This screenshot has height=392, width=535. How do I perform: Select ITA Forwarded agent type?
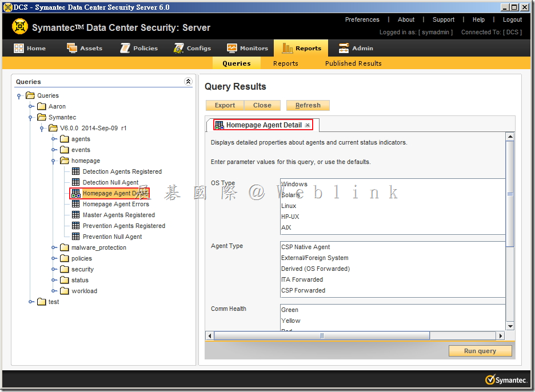tap(393, 280)
